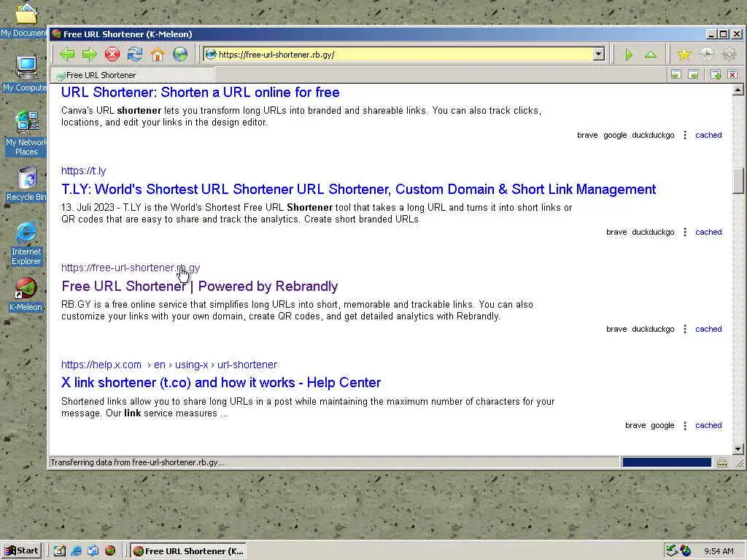
Task: Click the vertical scrollbar thumb
Action: [x=738, y=181]
